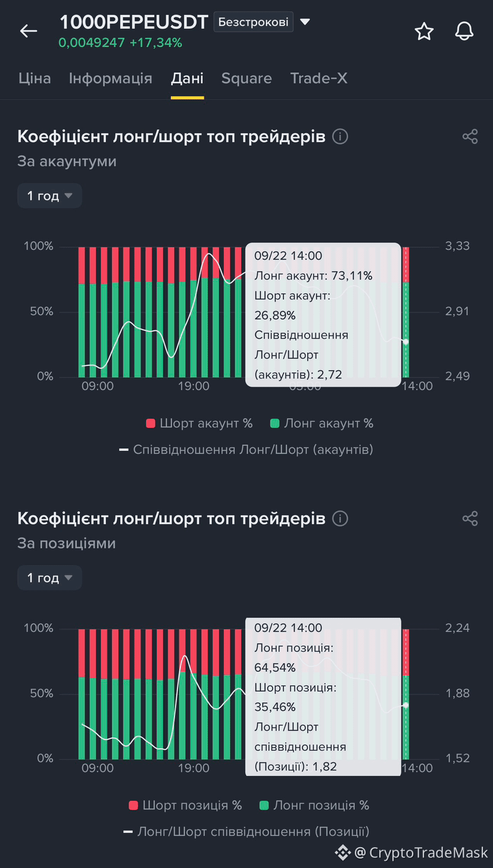Screen dimensions: 493x868
Task: Toggle 'Лонг позиція %' green legend swatch
Action: coord(264,806)
